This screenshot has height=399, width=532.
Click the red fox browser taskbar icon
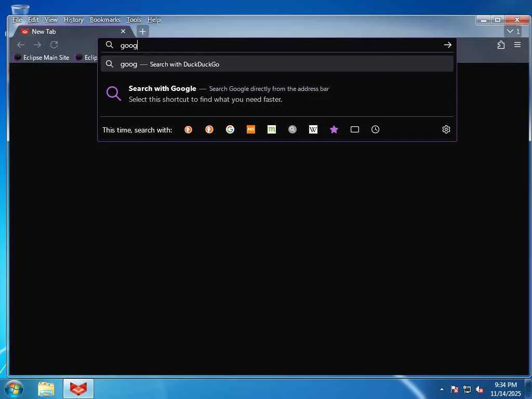(78, 389)
